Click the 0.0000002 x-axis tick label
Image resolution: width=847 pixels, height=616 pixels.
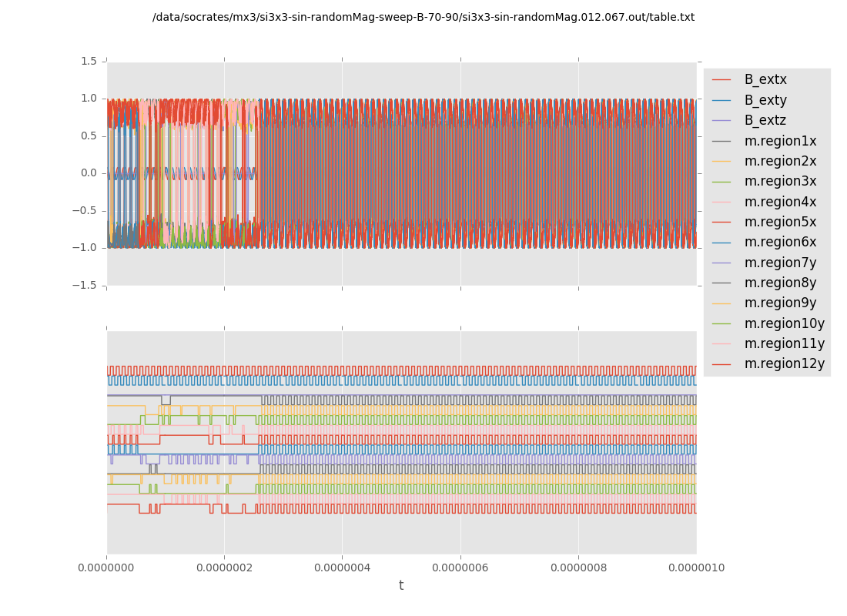tap(224, 567)
